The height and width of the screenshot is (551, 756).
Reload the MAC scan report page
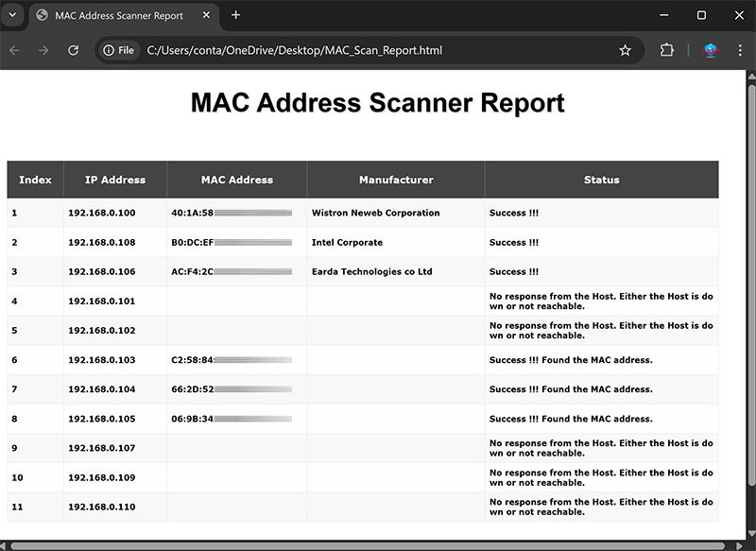point(73,50)
